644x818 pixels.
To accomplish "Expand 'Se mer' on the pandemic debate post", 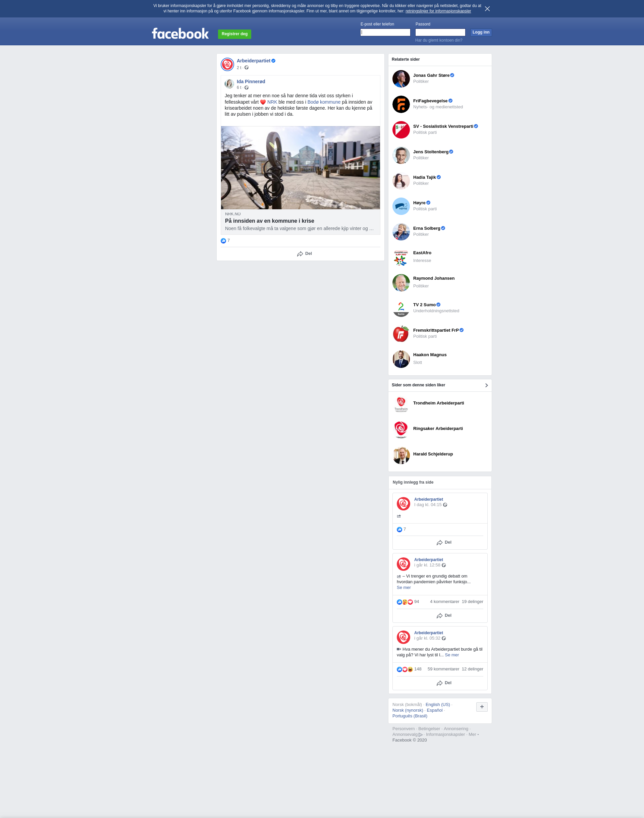I will pyautogui.click(x=404, y=587).
